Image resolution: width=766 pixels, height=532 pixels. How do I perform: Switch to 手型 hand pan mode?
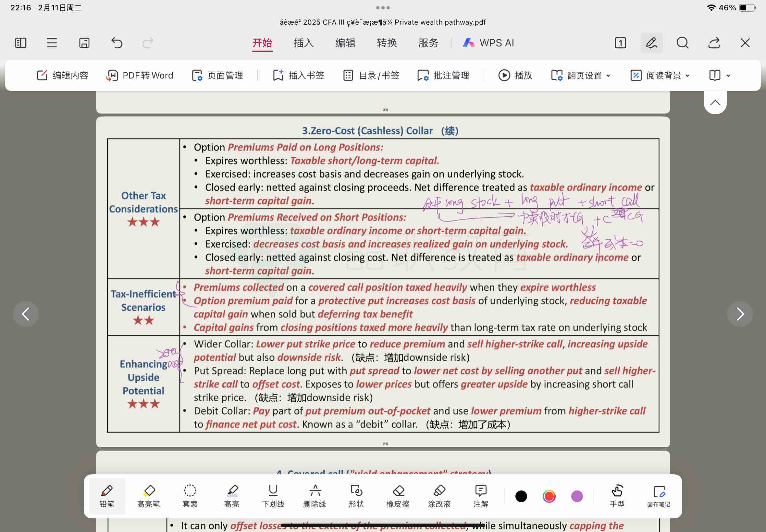pyautogui.click(x=617, y=496)
